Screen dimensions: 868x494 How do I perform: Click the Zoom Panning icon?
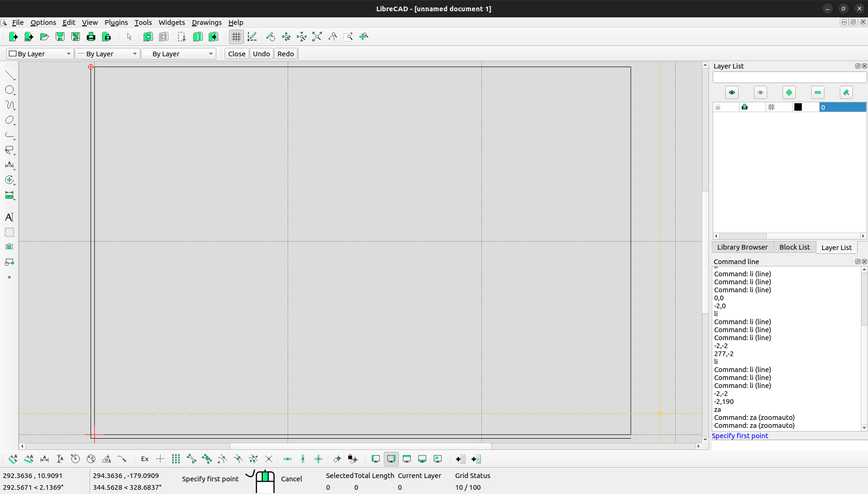364,37
